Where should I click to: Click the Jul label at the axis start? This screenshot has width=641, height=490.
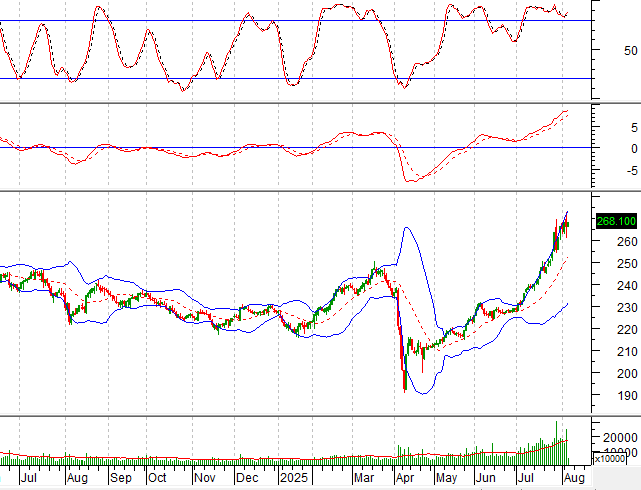30,478
